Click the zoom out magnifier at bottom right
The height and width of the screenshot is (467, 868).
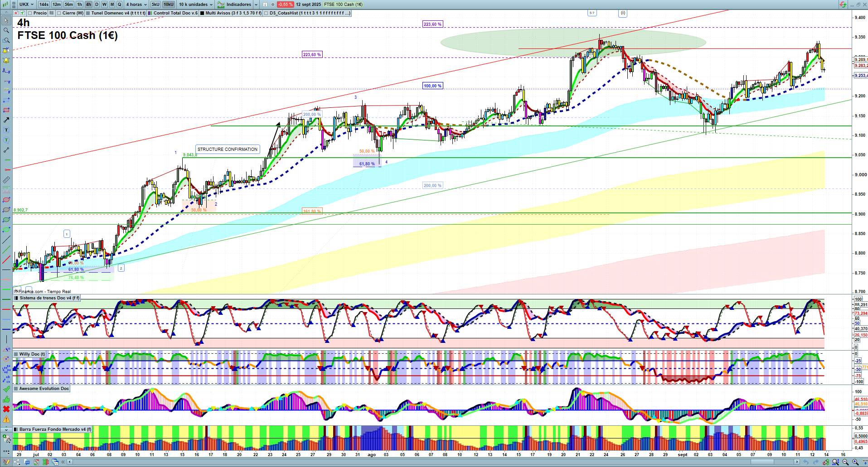click(845, 462)
